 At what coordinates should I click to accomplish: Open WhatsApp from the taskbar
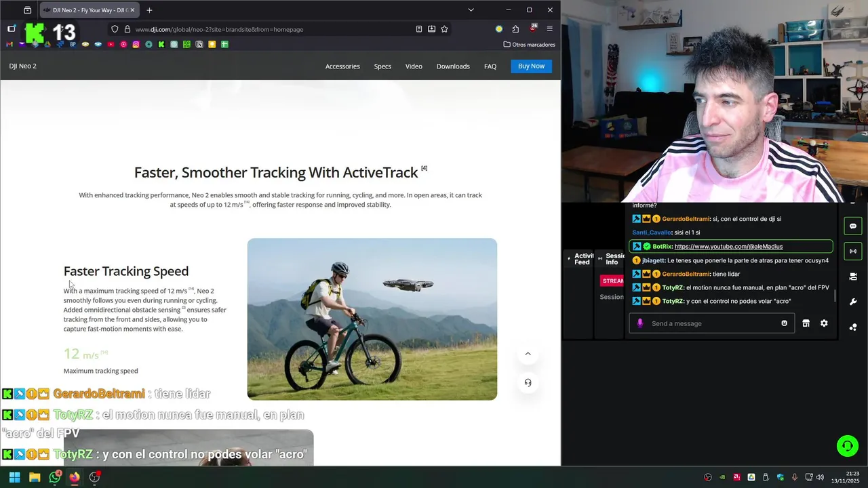click(x=55, y=477)
